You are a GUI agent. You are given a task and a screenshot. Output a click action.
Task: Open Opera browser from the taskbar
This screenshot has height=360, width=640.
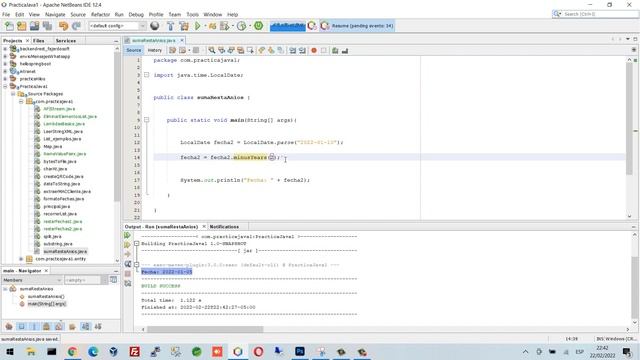point(258,351)
